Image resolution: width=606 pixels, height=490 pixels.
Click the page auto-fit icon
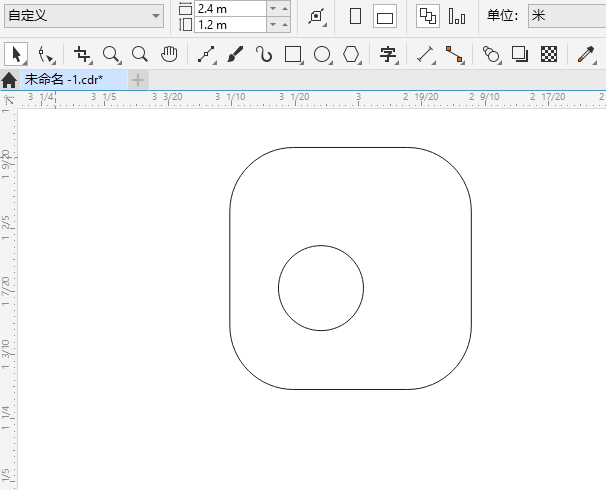[317, 16]
